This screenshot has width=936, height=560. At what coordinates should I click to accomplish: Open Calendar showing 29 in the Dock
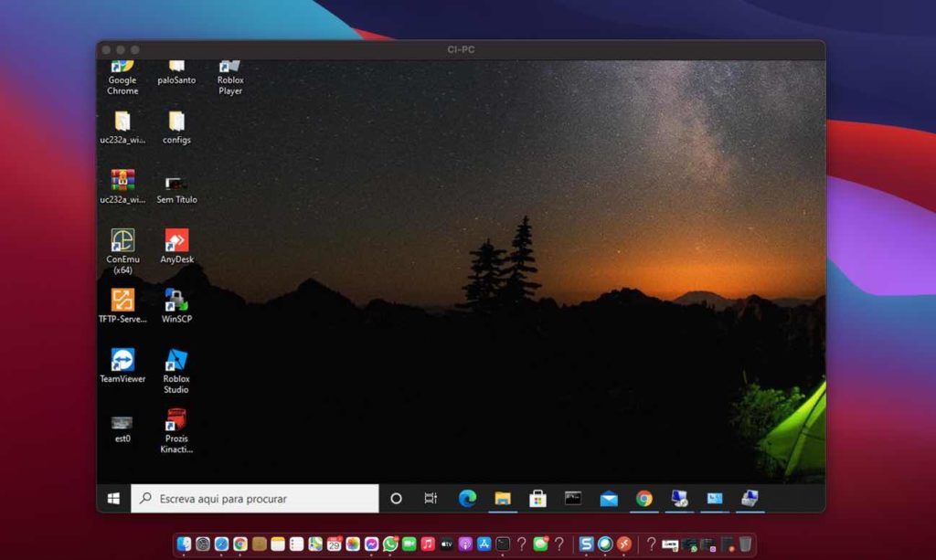(335, 544)
